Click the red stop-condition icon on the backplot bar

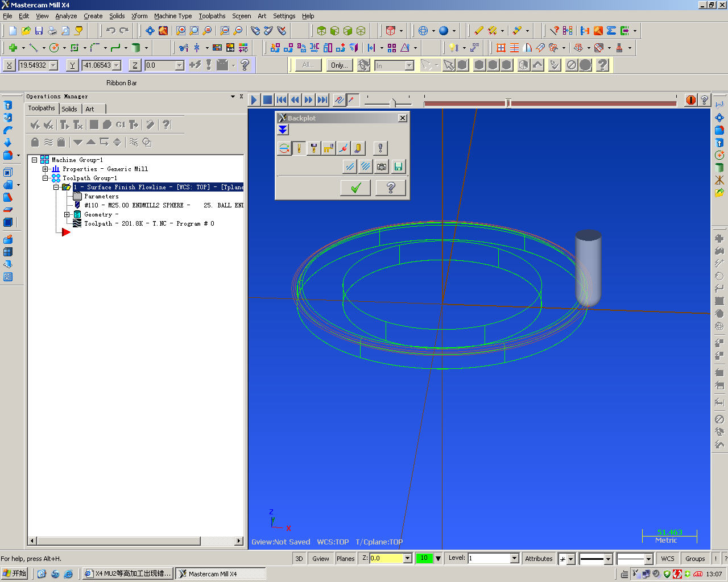691,100
